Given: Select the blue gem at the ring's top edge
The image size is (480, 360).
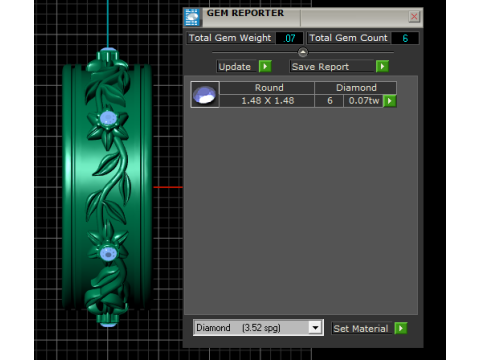Looking at the screenshot, I should click(x=108, y=49).
